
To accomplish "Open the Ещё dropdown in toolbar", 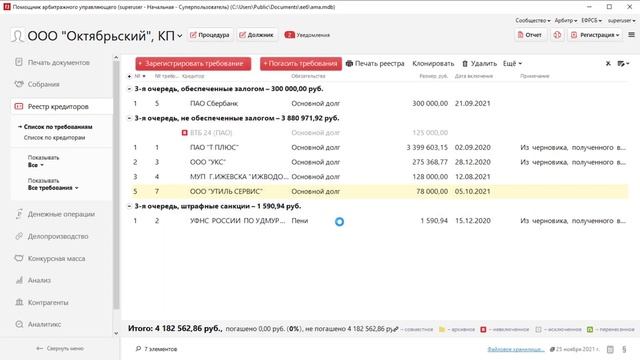I will [x=512, y=64].
